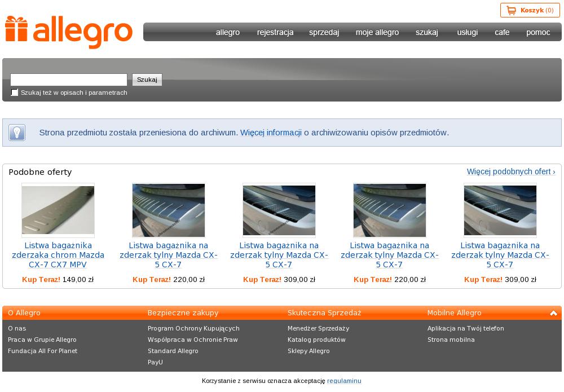The height and width of the screenshot is (392, 564).
Task: Open the moje allegro menu item
Action: click(x=377, y=32)
